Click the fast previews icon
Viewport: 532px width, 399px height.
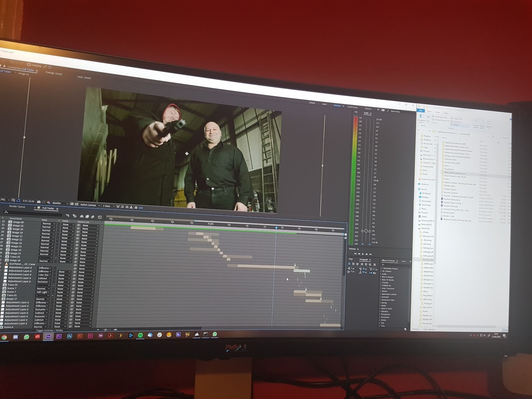[x=122, y=207]
